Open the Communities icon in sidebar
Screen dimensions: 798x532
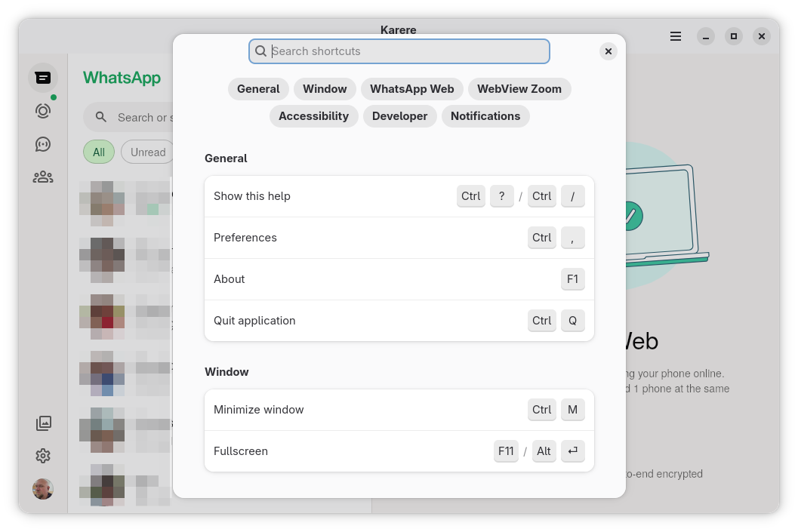[x=43, y=177]
